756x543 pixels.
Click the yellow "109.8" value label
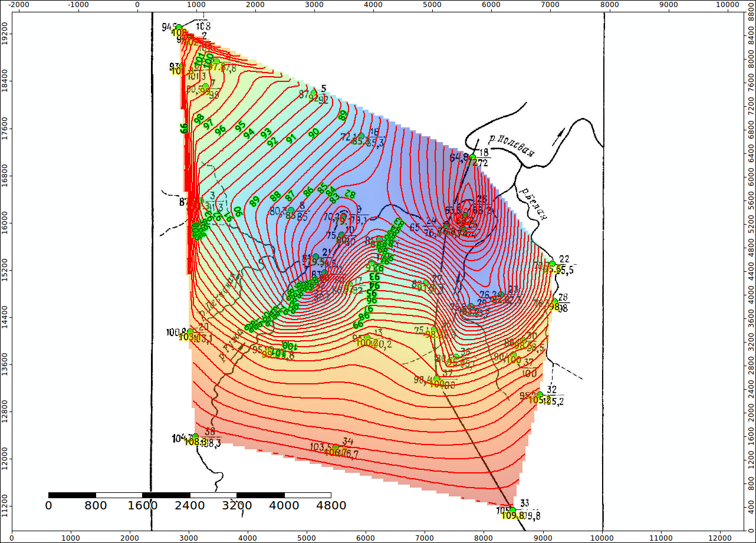514,516
